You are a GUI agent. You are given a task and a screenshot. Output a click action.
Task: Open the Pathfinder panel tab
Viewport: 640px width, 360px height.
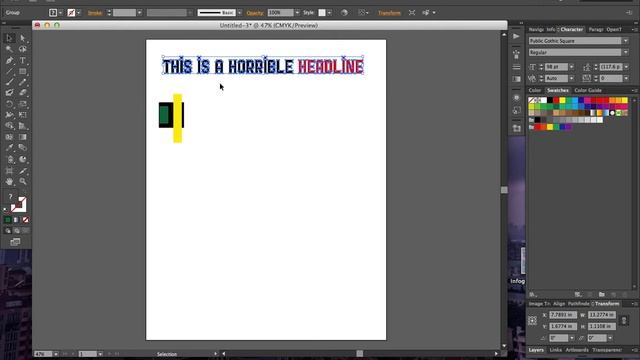[x=578, y=304]
